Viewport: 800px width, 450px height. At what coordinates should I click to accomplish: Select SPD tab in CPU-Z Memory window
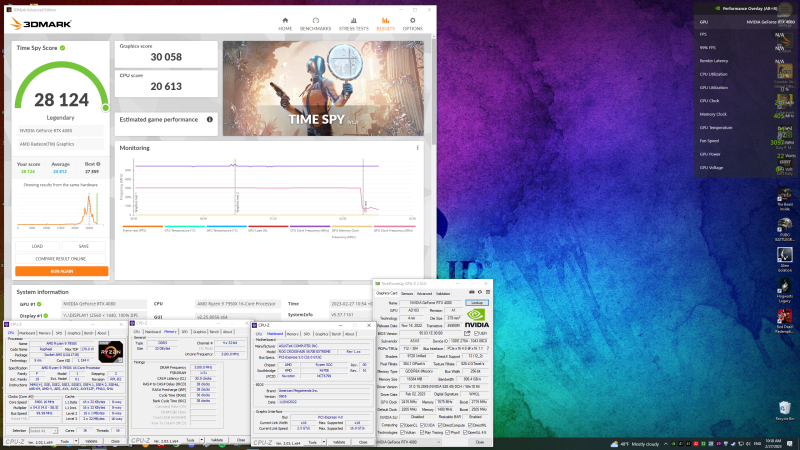point(185,332)
